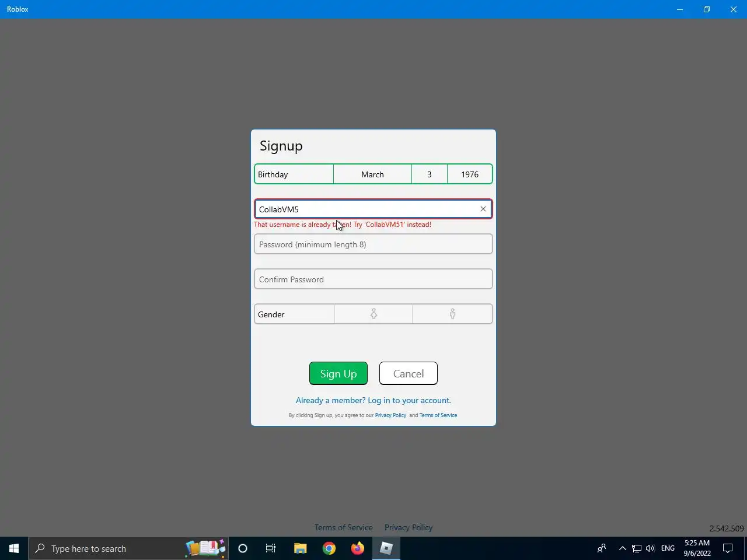Select the female gender icon
The image size is (747, 560).
pos(373,314)
